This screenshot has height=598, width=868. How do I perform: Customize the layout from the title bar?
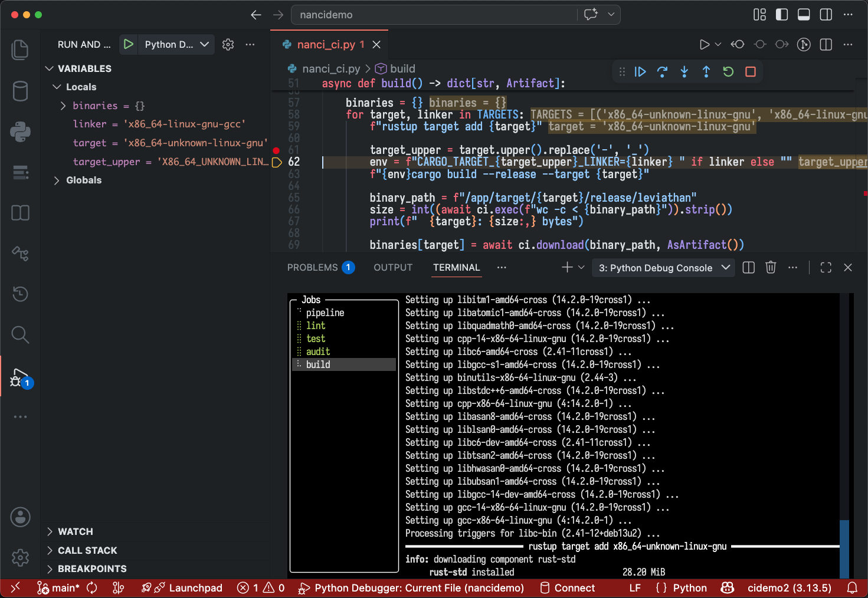point(759,15)
